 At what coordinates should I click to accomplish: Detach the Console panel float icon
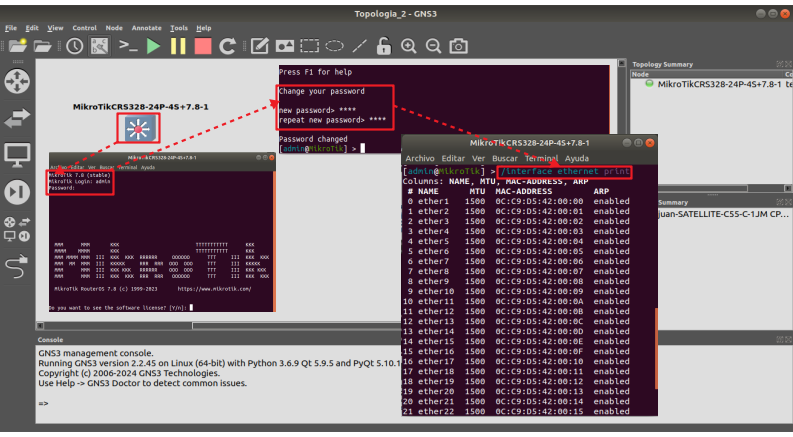780,339
